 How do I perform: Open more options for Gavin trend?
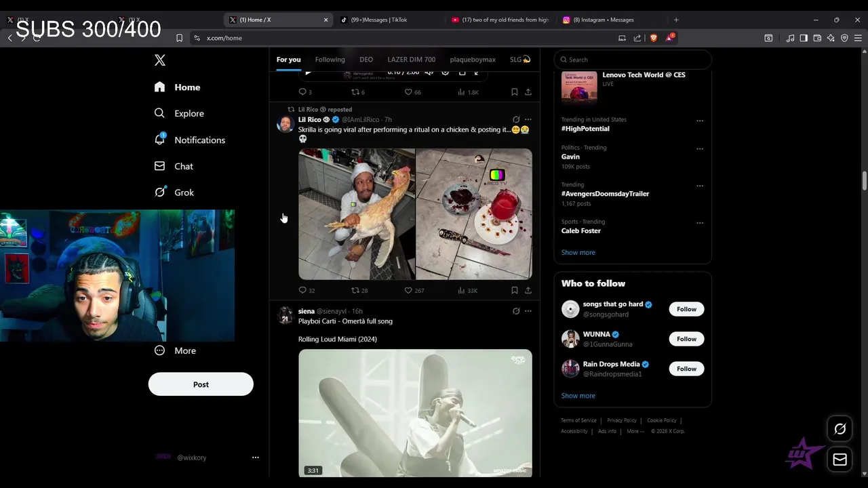click(x=700, y=148)
